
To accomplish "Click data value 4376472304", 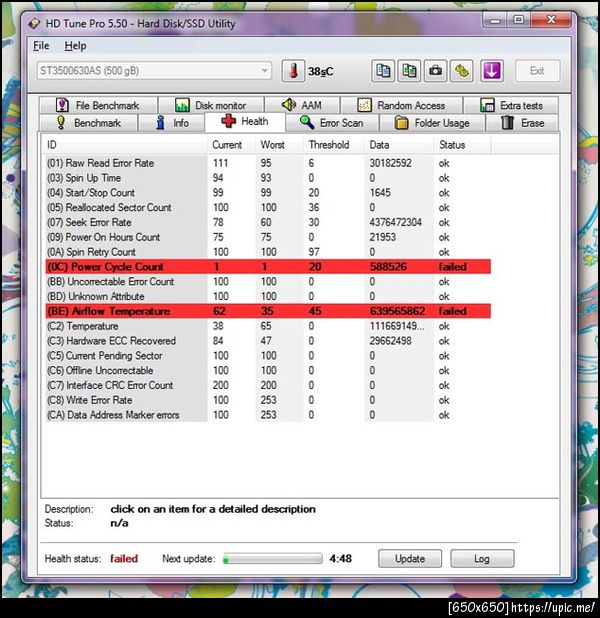I will [395, 222].
